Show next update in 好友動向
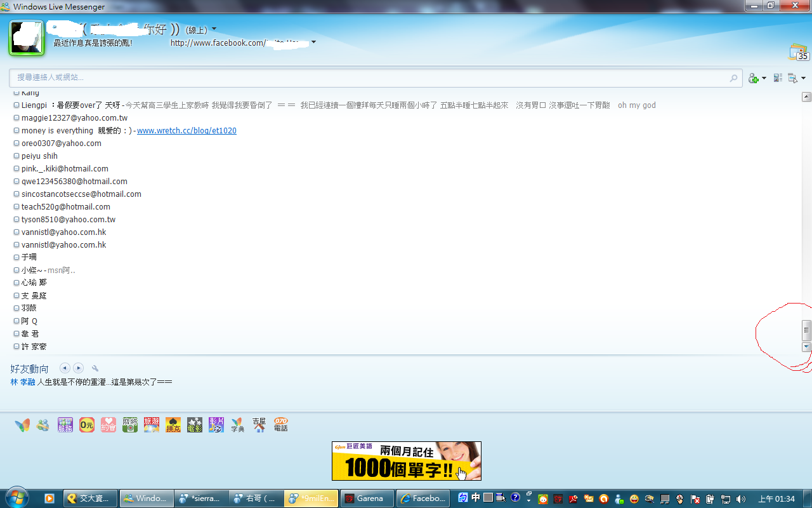 tap(78, 368)
